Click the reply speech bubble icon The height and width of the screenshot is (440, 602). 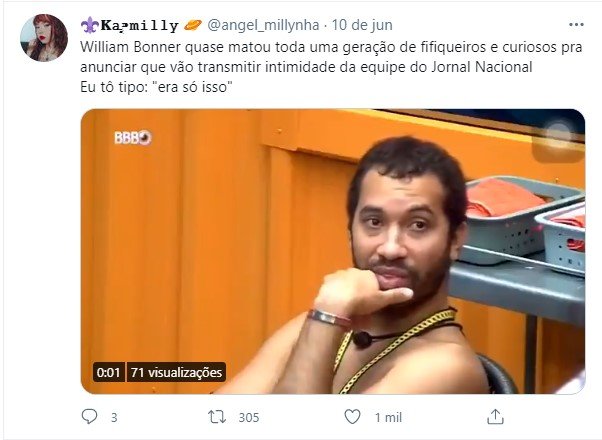pyautogui.click(x=89, y=417)
